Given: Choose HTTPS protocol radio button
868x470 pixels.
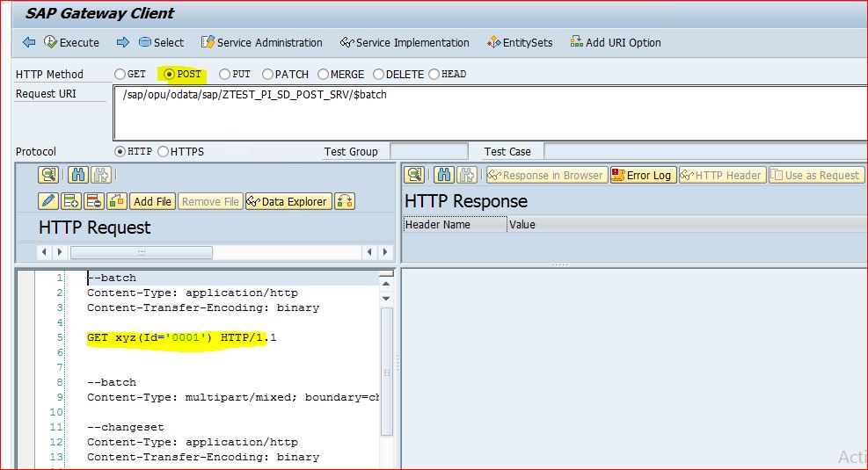Looking at the screenshot, I should coord(164,151).
